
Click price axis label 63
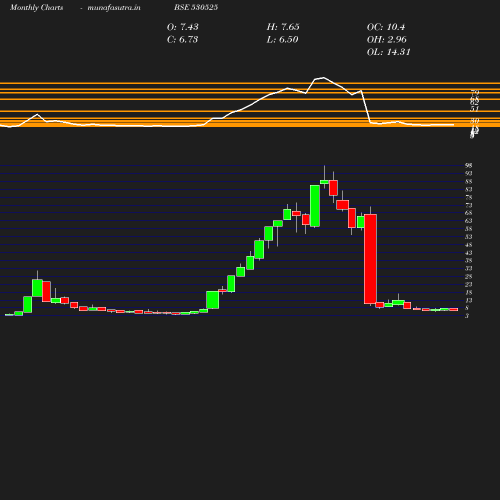(x=469, y=221)
